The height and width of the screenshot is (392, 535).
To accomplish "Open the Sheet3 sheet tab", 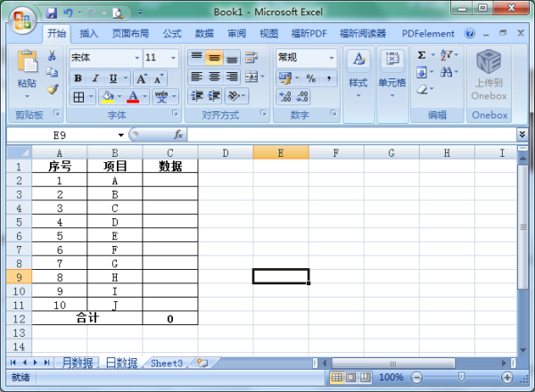I will (x=167, y=363).
